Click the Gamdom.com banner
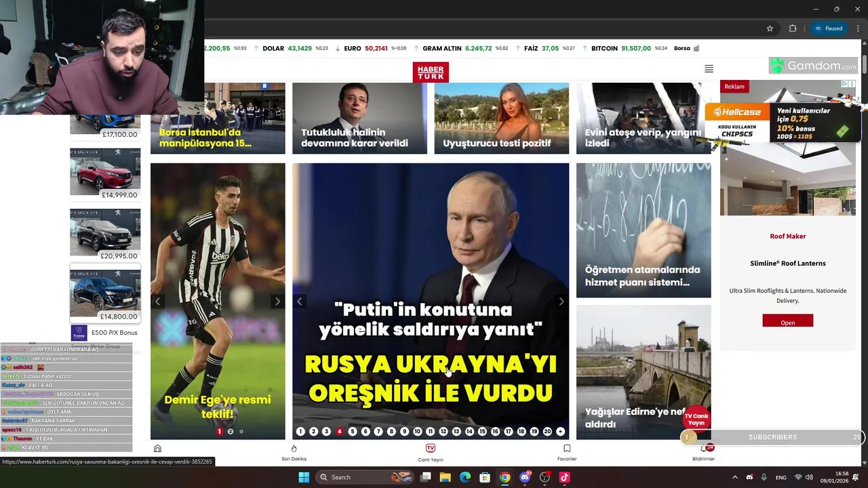Viewport: 868px width, 488px height. point(813,66)
